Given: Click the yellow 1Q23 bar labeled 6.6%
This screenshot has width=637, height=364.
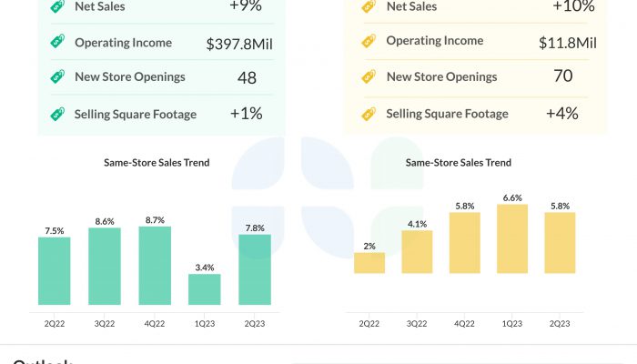Looking at the screenshot, I should coord(512,238).
